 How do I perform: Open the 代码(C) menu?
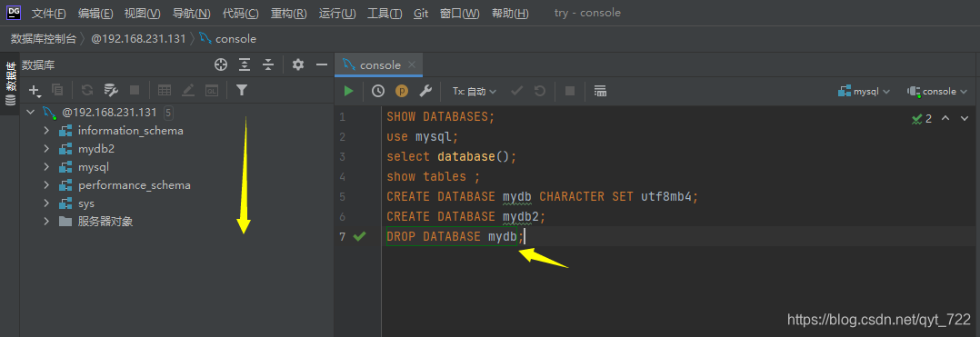[x=241, y=13]
